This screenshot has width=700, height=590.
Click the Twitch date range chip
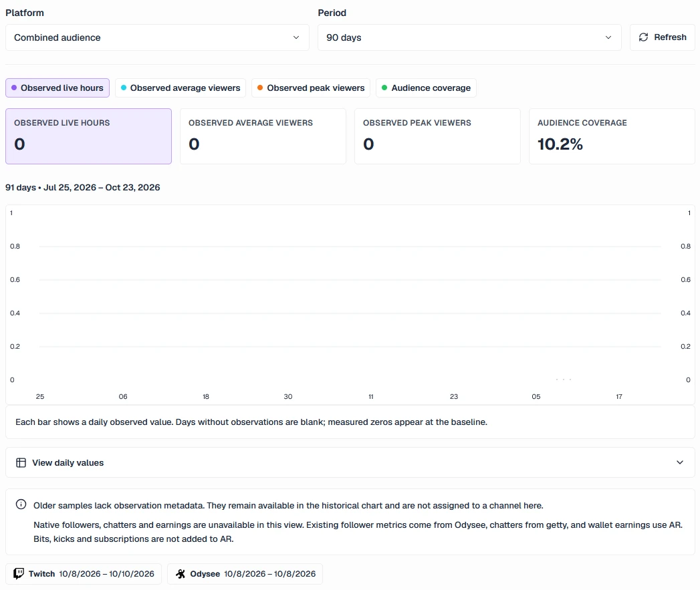click(84, 574)
